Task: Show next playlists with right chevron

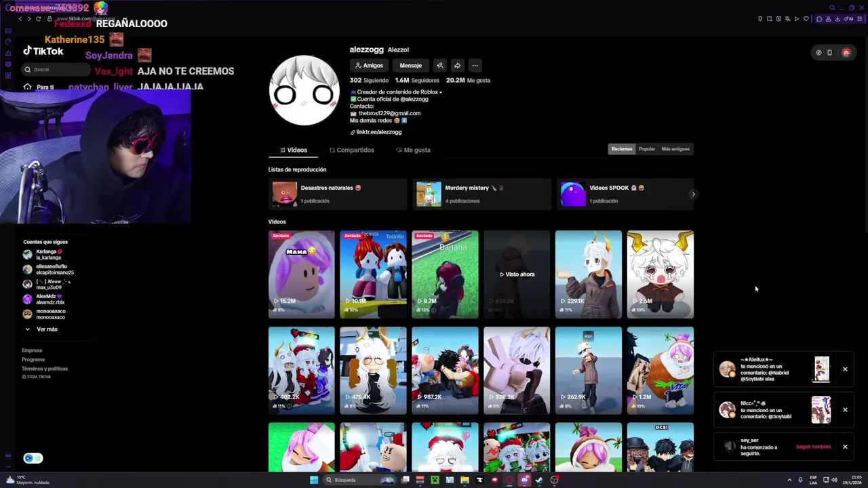Action: click(693, 195)
